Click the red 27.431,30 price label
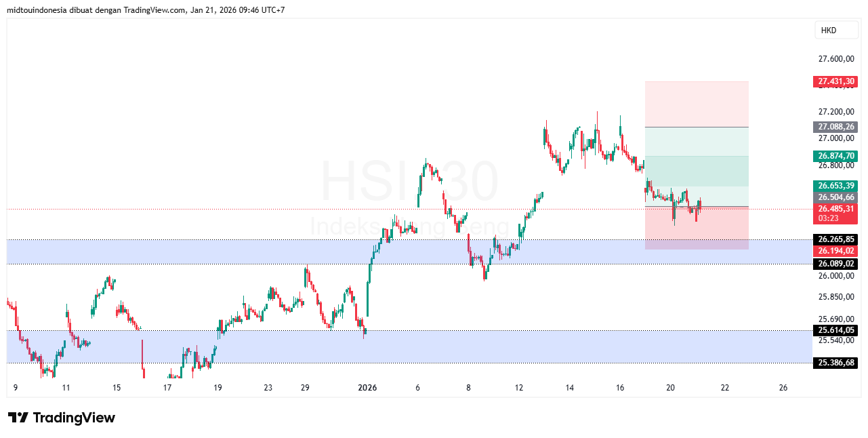 click(835, 81)
